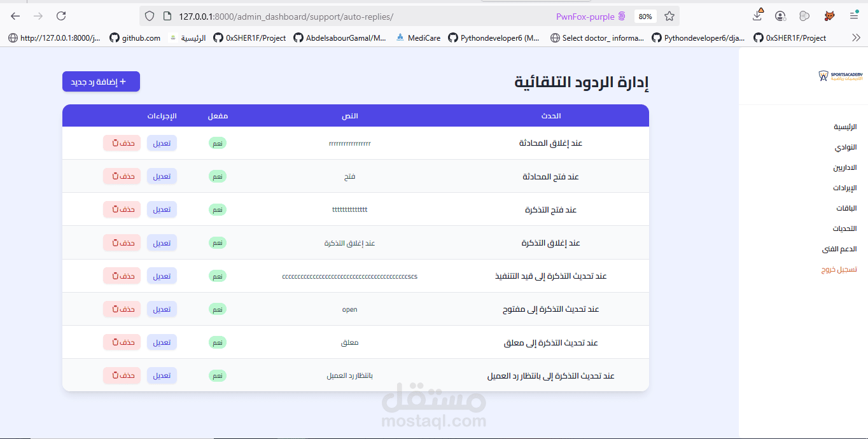Viewport: 868px width, 439px height.
Task: Click the الإجراءات column header
Action: click(162, 116)
